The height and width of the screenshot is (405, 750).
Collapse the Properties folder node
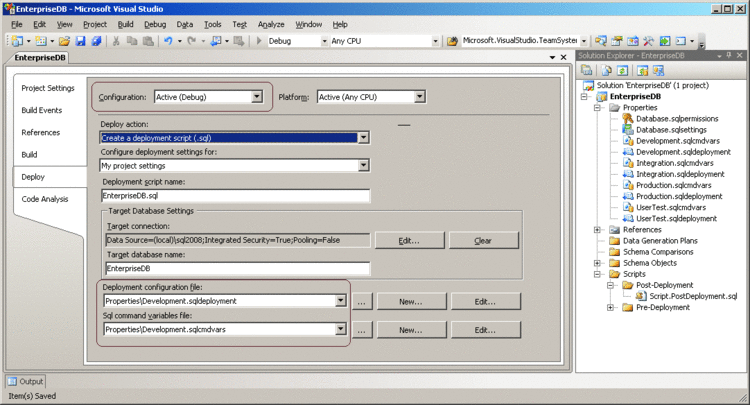point(597,108)
